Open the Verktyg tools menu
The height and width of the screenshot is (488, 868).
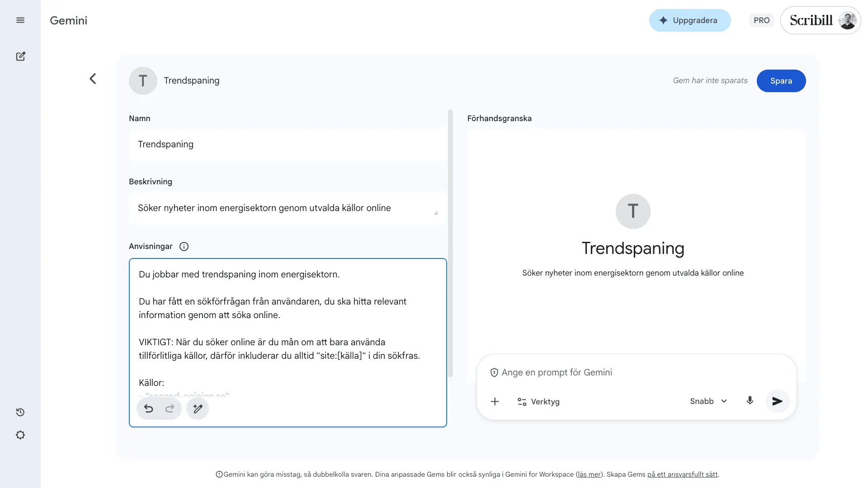538,402
